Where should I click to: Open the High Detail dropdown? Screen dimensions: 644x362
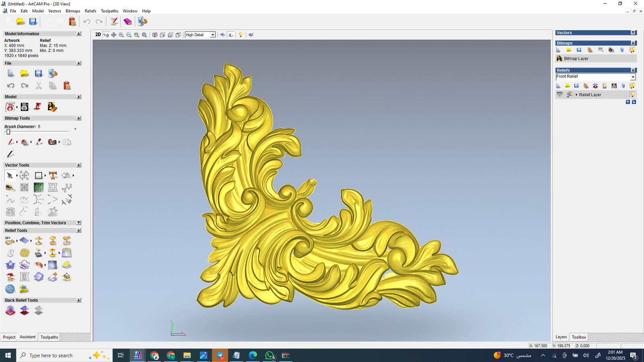pos(213,35)
